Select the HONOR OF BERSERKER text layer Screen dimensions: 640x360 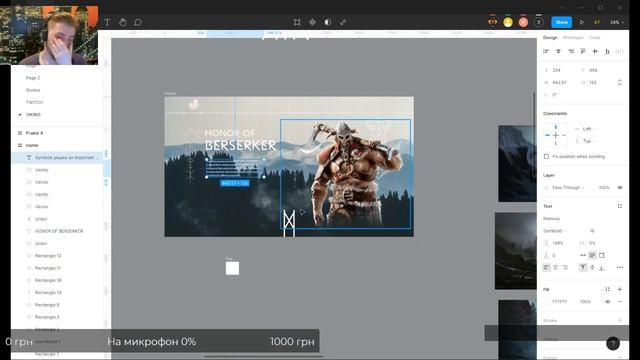pyautogui.click(x=59, y=231)
